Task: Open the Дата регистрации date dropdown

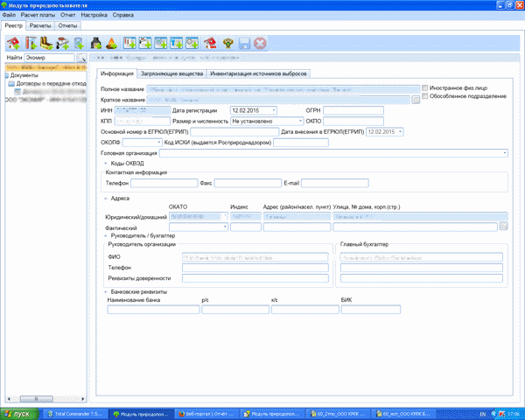Action: tap(274, 110)
